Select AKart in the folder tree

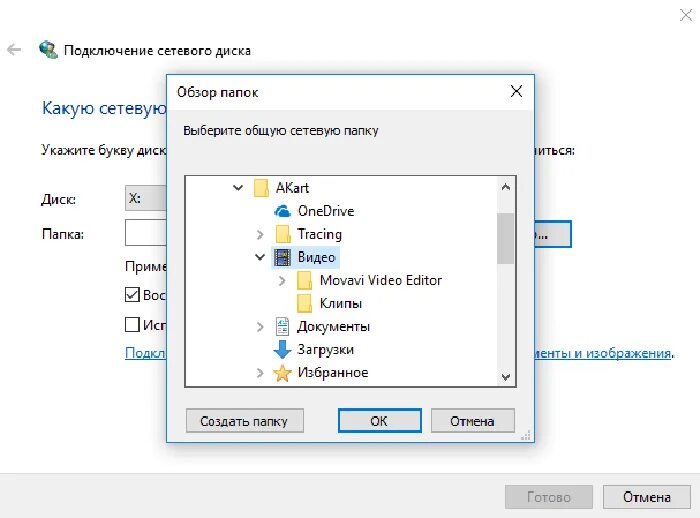[x=292, y=188]
